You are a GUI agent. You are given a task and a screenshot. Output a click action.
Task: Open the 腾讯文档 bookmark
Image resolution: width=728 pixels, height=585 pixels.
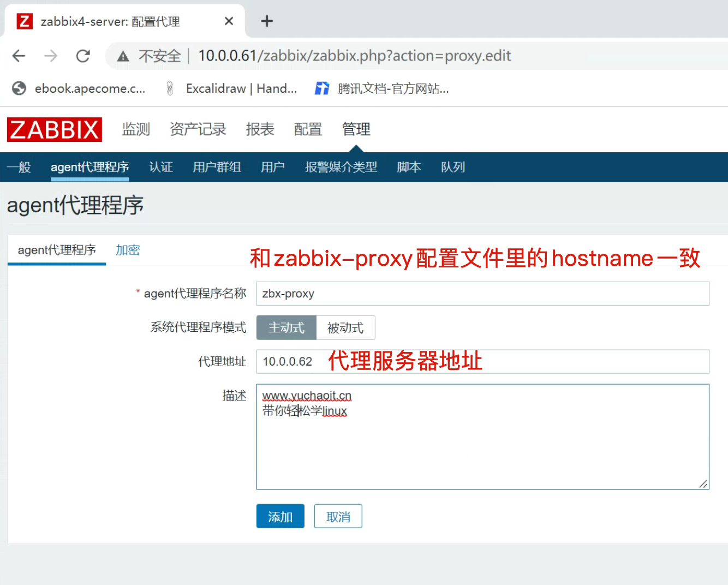[x=382, y=88]
